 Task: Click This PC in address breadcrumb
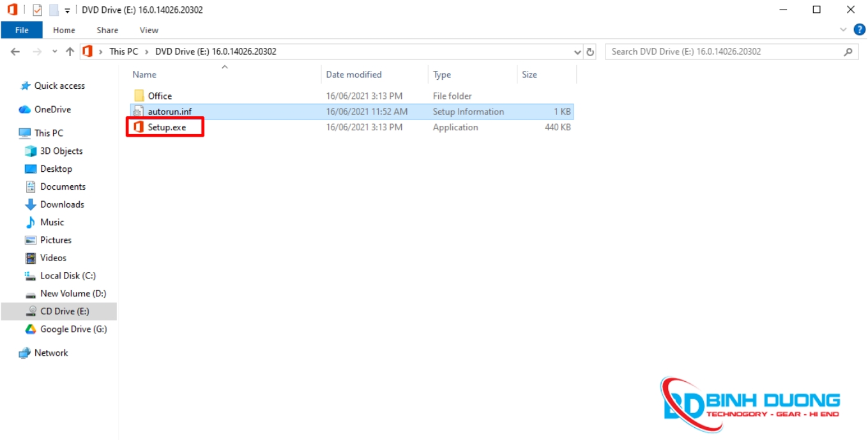123,52
